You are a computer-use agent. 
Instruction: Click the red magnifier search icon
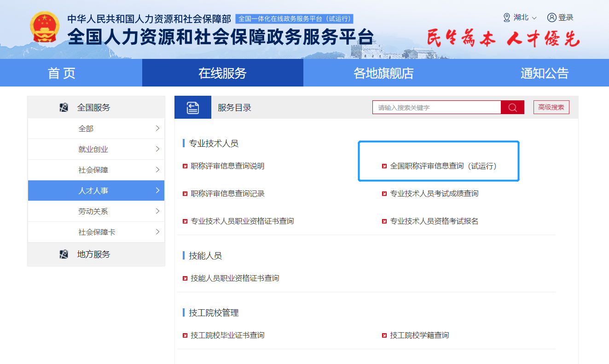coord(512,107)
